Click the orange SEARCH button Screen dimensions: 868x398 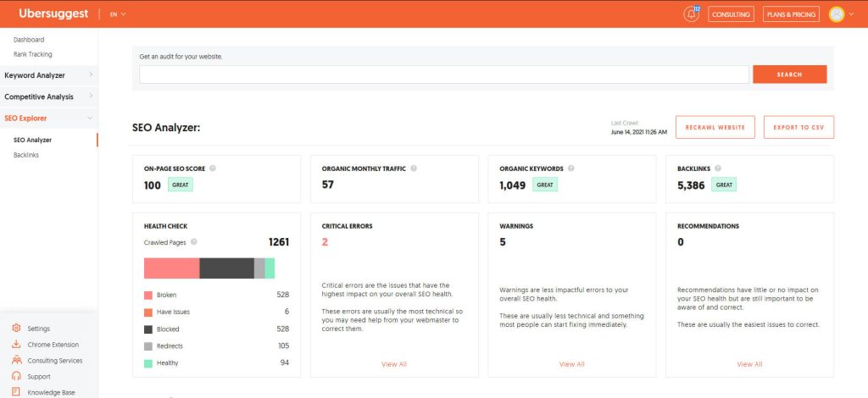(789, 75)
